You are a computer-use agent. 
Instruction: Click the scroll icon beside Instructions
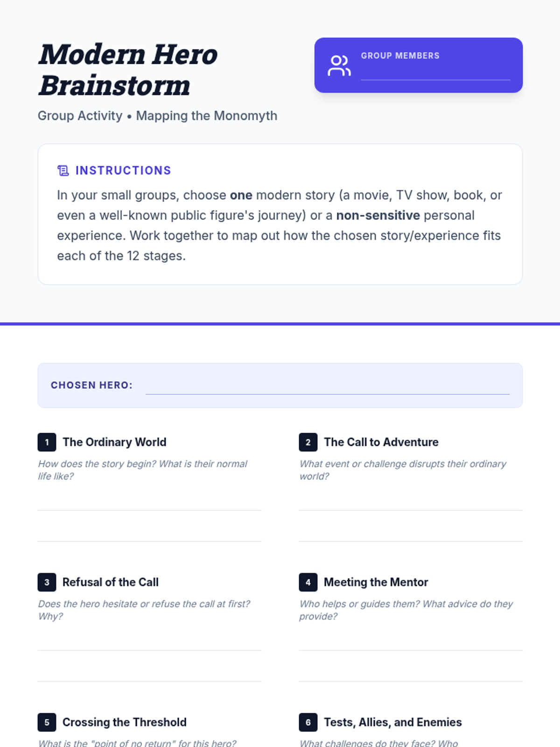(63, 170)
